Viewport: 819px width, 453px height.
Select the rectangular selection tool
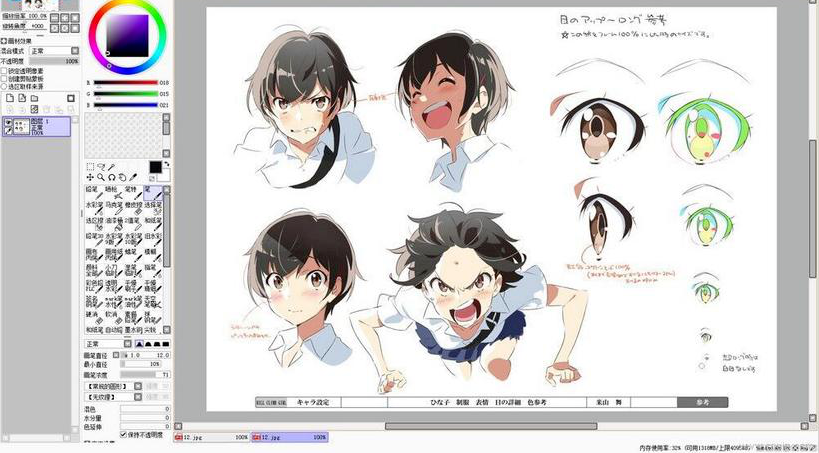tap(90, 167)
